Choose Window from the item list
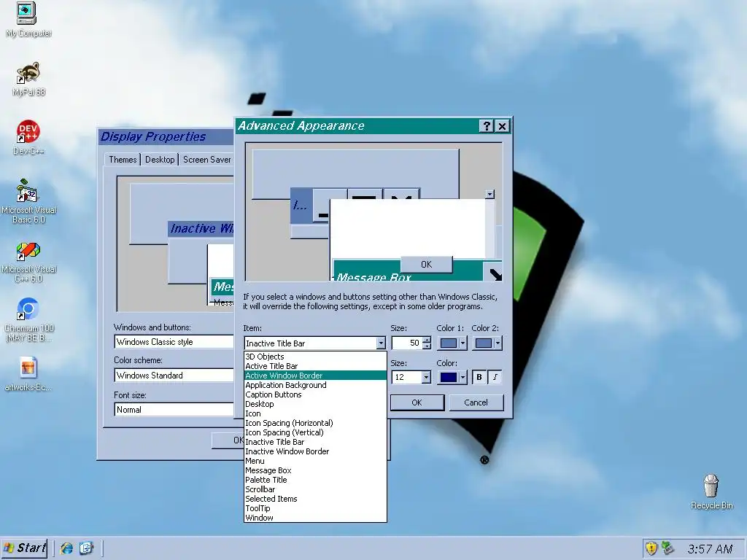This screenshot has width=747, height=560. (315, 518)
